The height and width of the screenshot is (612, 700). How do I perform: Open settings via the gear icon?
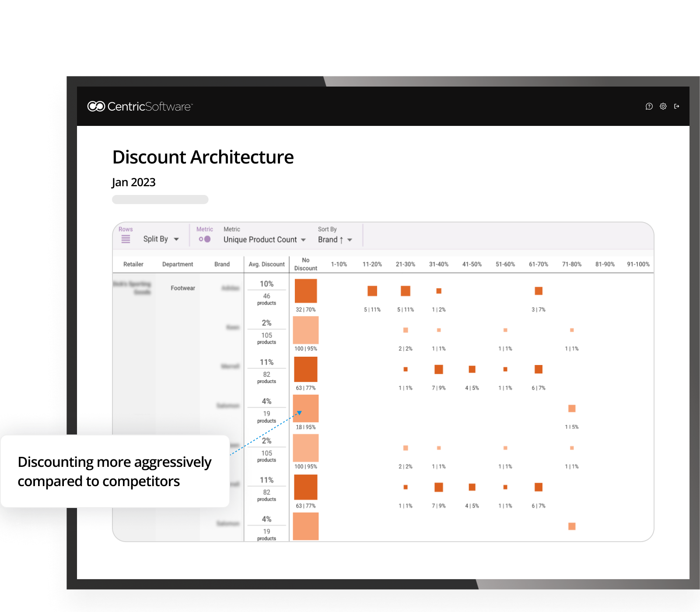coord(663,106)
